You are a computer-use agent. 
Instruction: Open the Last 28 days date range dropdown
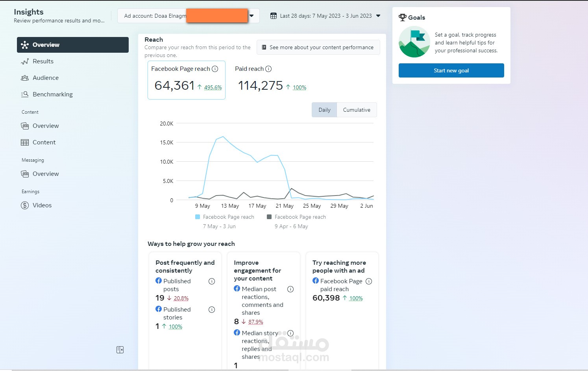click(x=325, y=16)
